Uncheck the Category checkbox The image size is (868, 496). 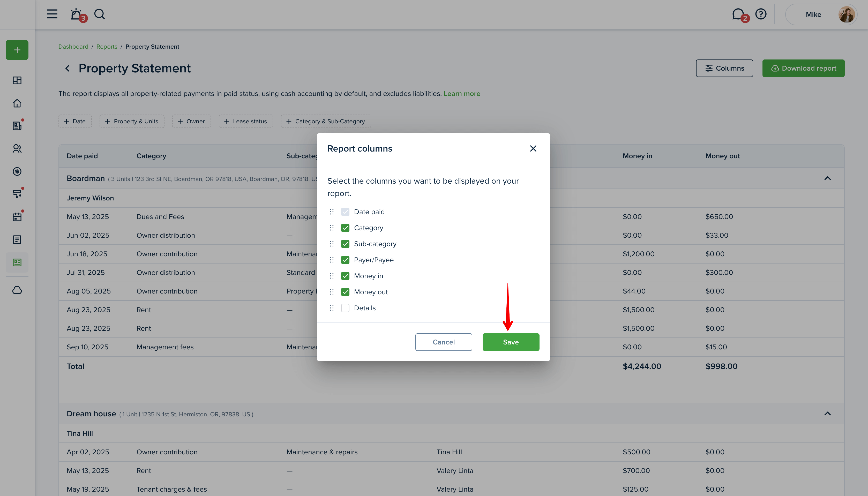[x=345, y=228]
